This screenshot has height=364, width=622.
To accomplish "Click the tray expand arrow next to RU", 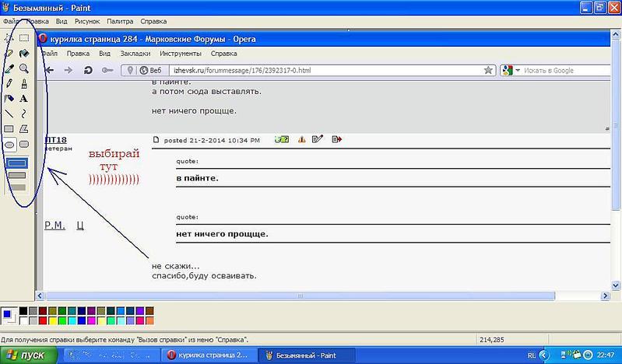I will 544,355.
